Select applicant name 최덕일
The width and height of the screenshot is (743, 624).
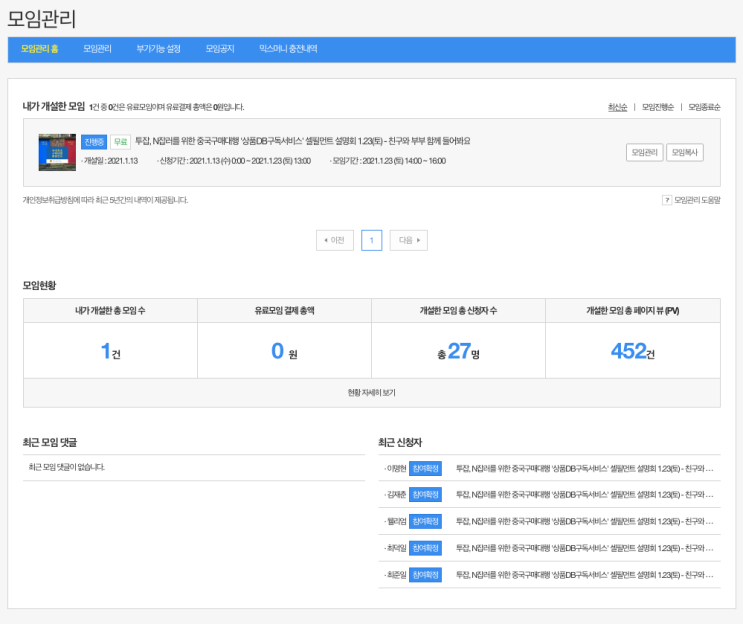tap(396, 548)
